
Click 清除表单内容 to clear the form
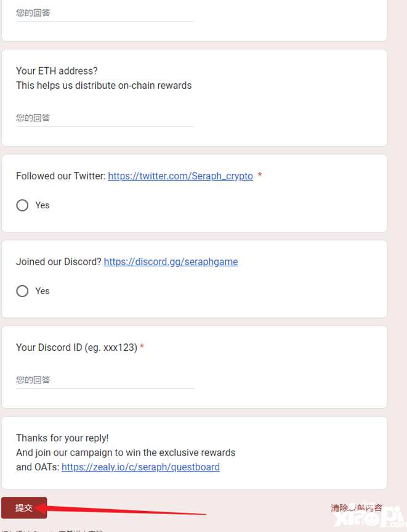pos(356,508)
